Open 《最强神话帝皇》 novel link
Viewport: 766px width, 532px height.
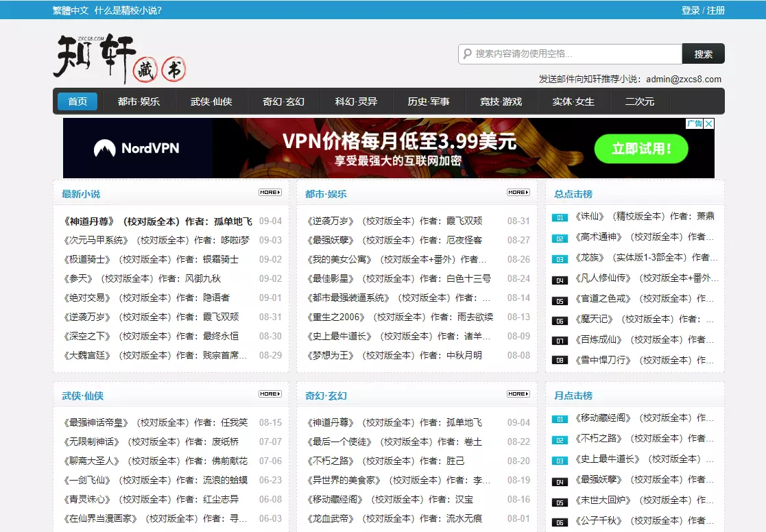(x=155, y=422)
